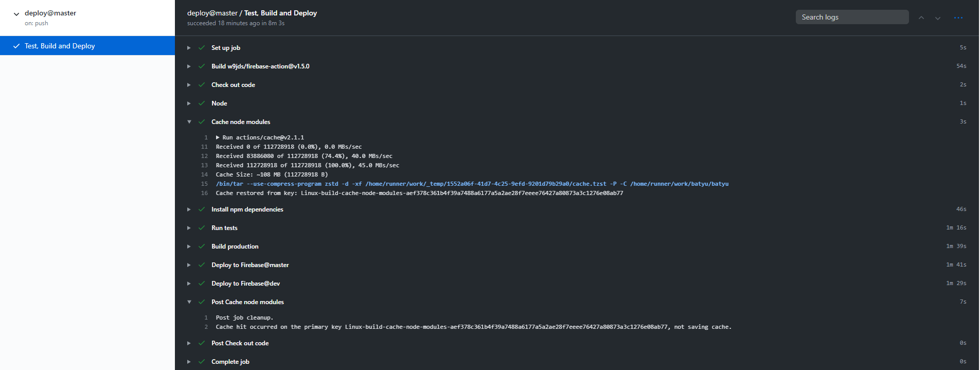Go to previous search result arrow
Image resolution: width=980 pixels, height=370 pixels.
pyautogui.click(x=921, y=17)
